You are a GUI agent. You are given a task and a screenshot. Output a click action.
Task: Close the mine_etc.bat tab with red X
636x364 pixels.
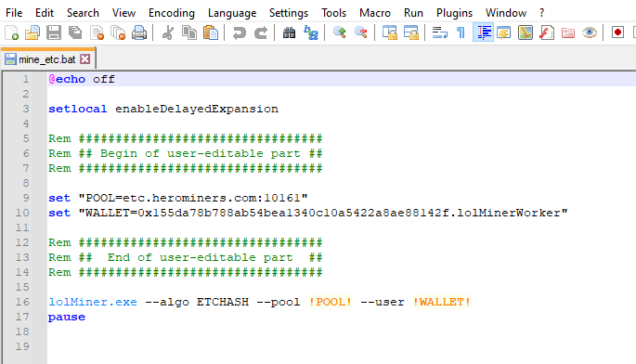(x=84, y=59)
